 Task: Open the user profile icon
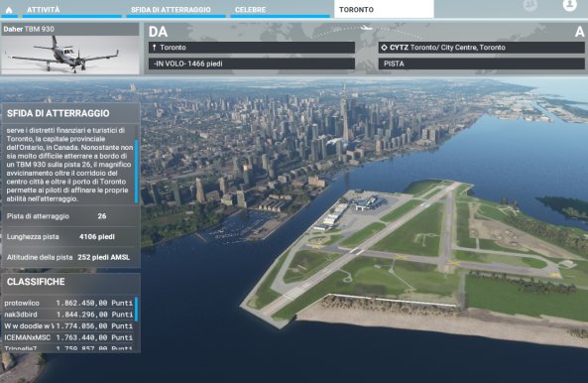[x=569, y=5]
